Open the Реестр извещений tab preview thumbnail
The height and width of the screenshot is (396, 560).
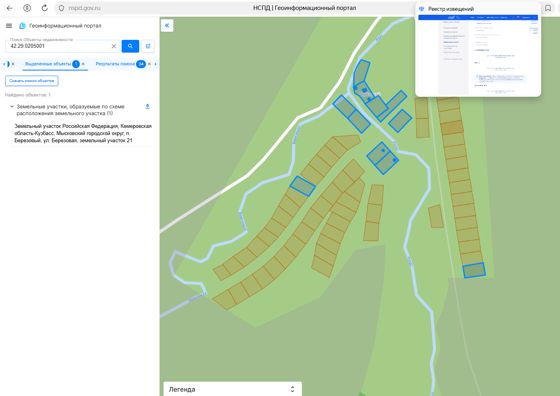tap(478, 55)
